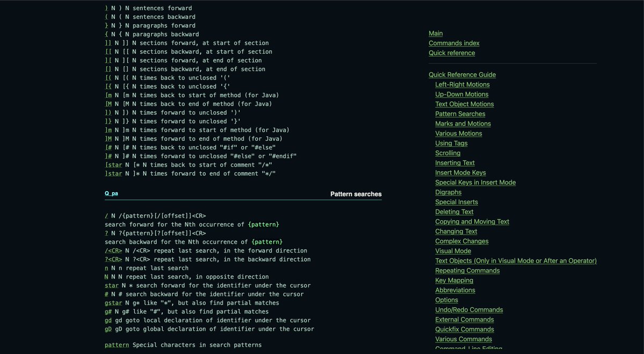The image size is (644, 354).
Task: Open the [m start of method link
Action: pos(108,95)
